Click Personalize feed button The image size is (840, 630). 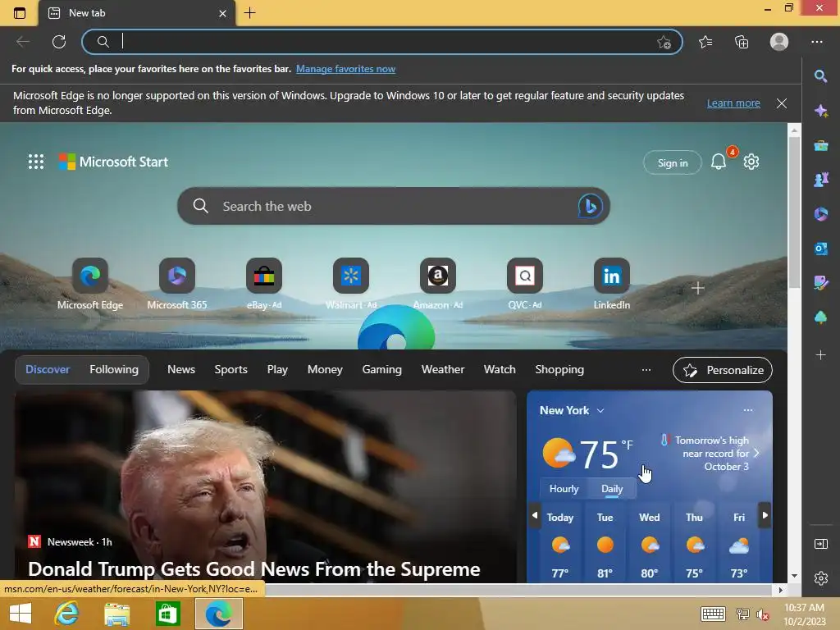point(723,370)
